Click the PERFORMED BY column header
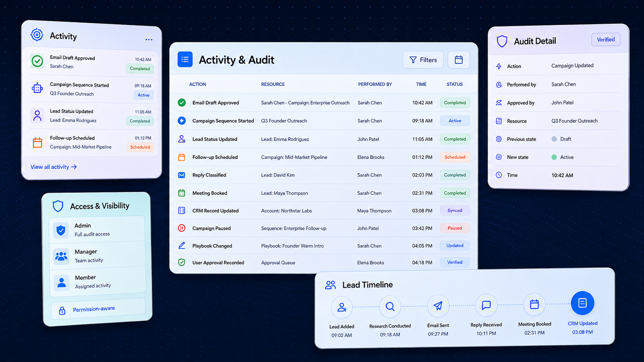 (x=375, y=84)
